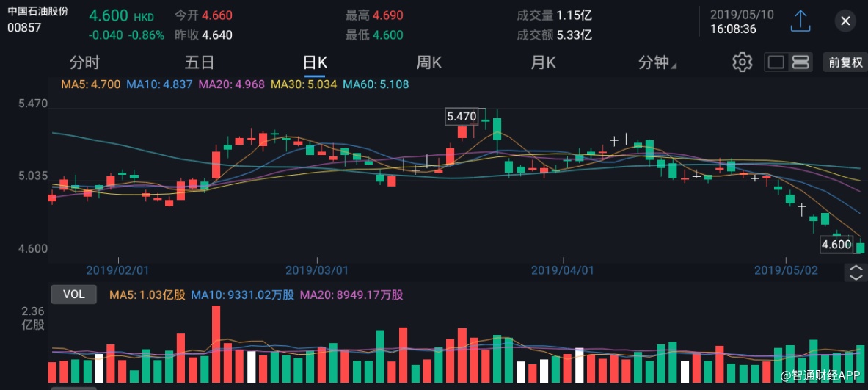Tap the share/export arrow icon

coord(800,21)
